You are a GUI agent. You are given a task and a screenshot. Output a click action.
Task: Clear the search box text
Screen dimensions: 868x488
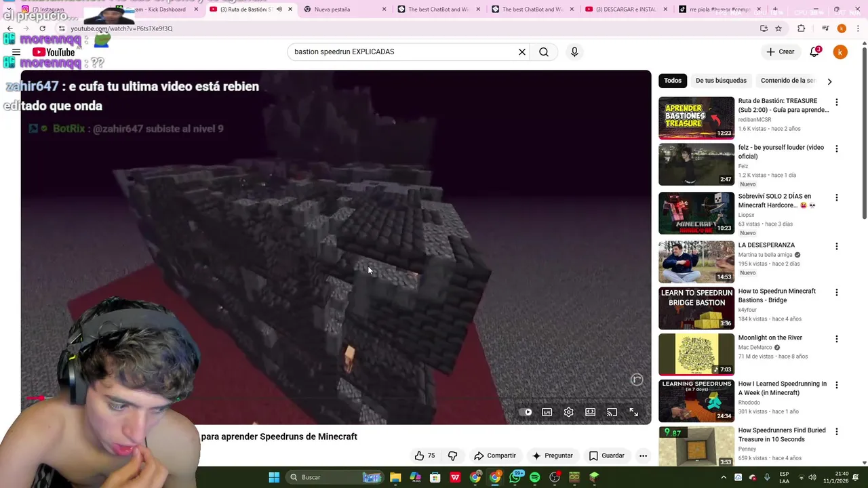pyautogui.click(x=522, y=52)
